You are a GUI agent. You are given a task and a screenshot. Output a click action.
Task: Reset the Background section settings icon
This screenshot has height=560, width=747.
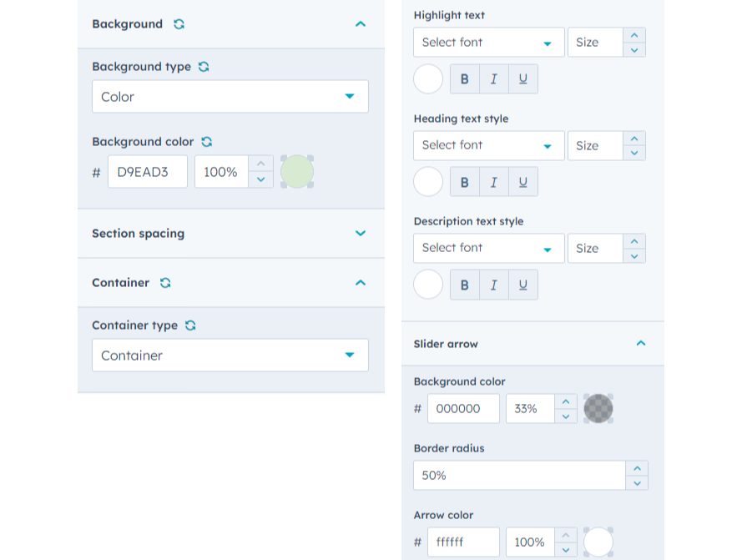(x=179, y=24)
